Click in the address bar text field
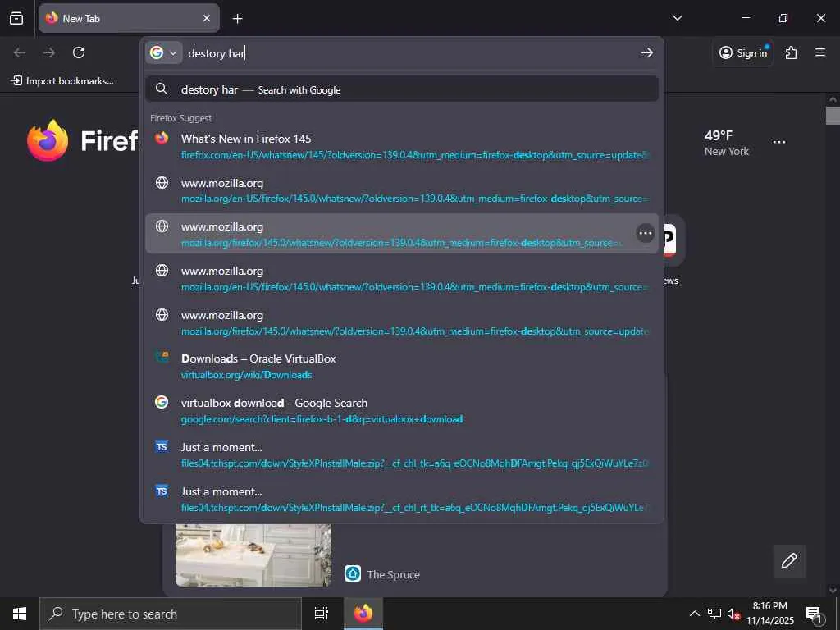This screenshot has width=840, height=630. pyautogui.click(x=410, y=53)
